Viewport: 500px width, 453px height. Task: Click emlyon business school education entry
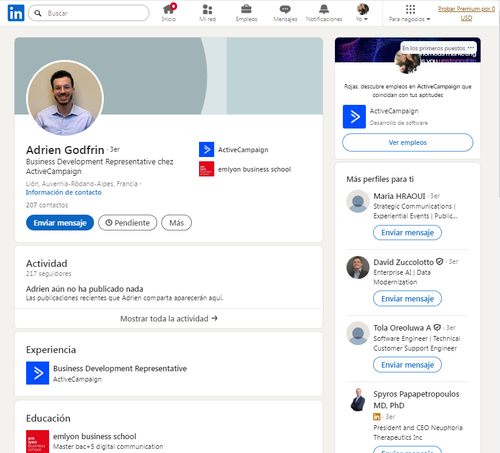click(x=95, y=436)
